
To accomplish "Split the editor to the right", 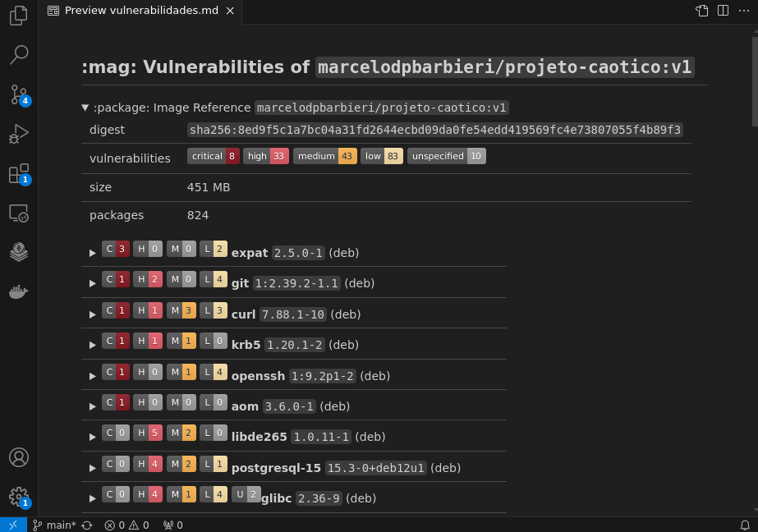I will coord(723,11).
